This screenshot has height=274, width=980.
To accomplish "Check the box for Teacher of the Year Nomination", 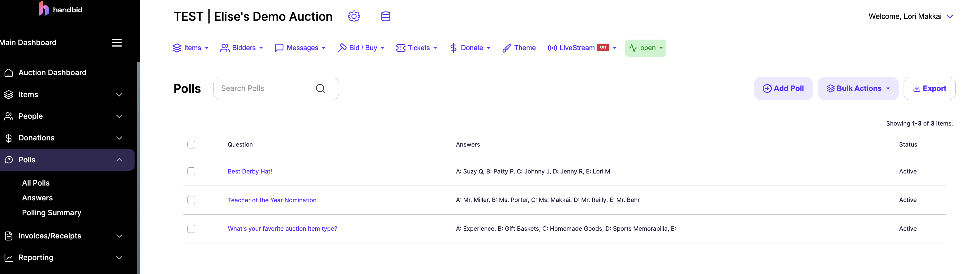I will click(191, 200).
